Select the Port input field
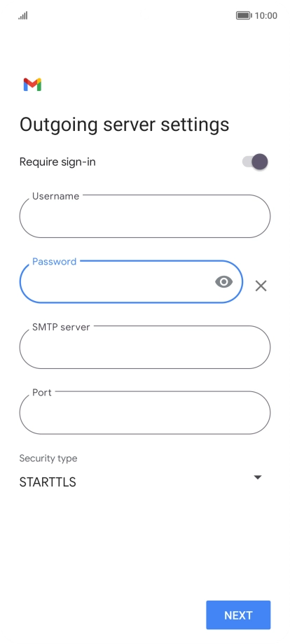 (145, 412)
